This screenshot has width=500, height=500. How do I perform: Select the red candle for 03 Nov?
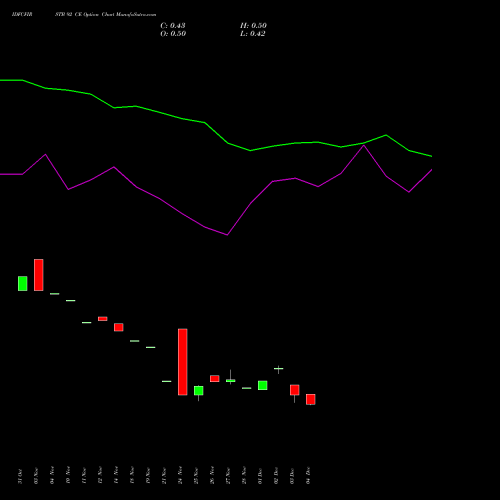(x=39, y=275)
